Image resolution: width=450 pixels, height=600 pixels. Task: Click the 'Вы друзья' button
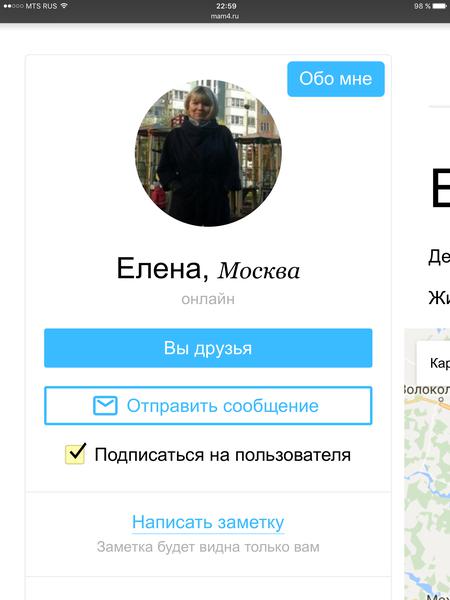point(208,348)
